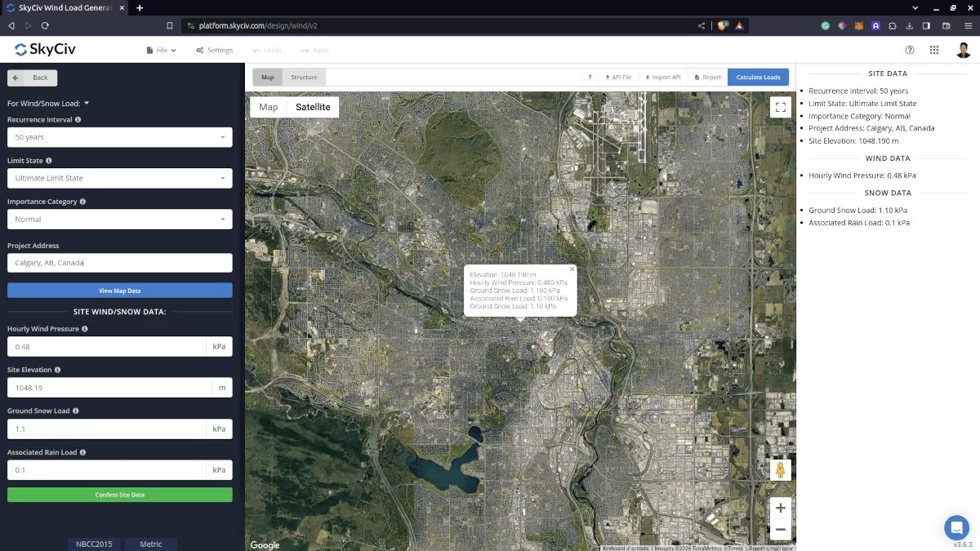Click the MetaMask fox extension icon
The width and height of the screenshot is (980, 551).
(859, 25)
